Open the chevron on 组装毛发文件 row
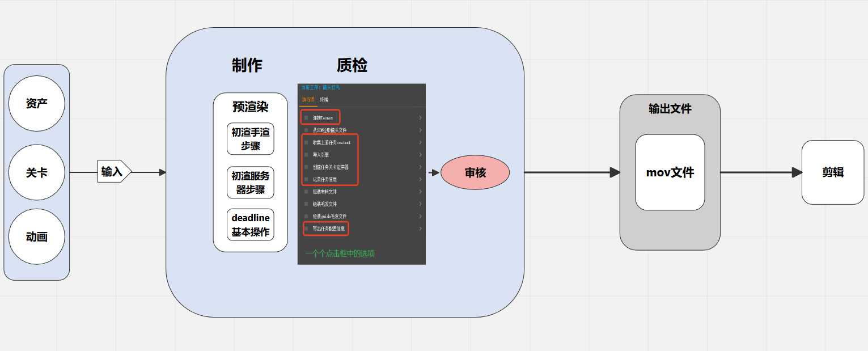This screenshot has height=351, width=868. 421,204
